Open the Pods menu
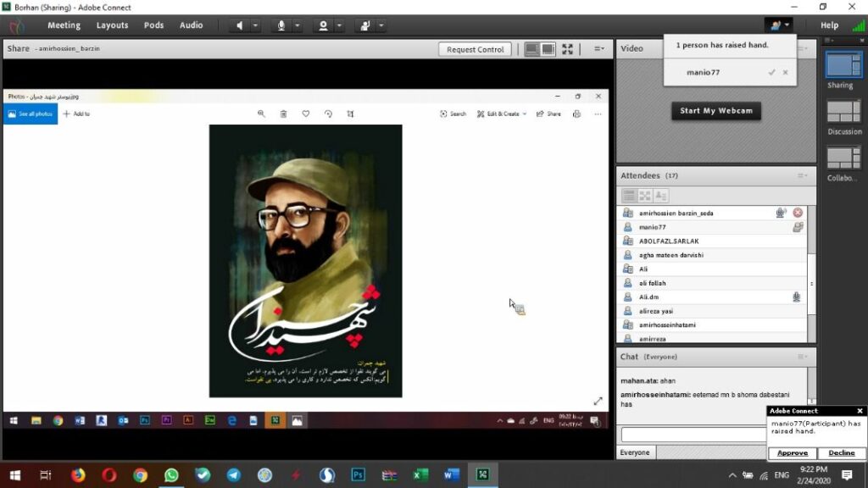Image resolution: width=868 pixels, height=488 pixels. [x=153, y=25]
